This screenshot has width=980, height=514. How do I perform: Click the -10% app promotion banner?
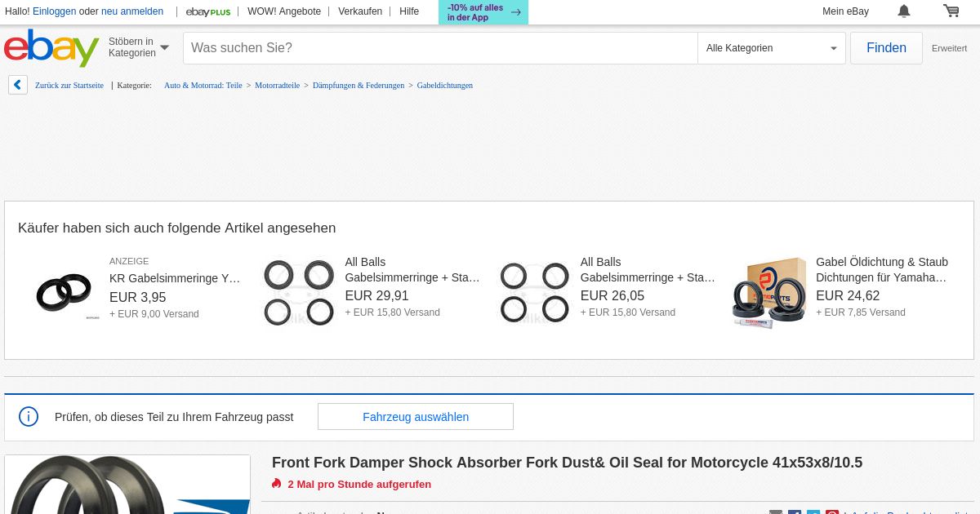click(x=483, y=12)
